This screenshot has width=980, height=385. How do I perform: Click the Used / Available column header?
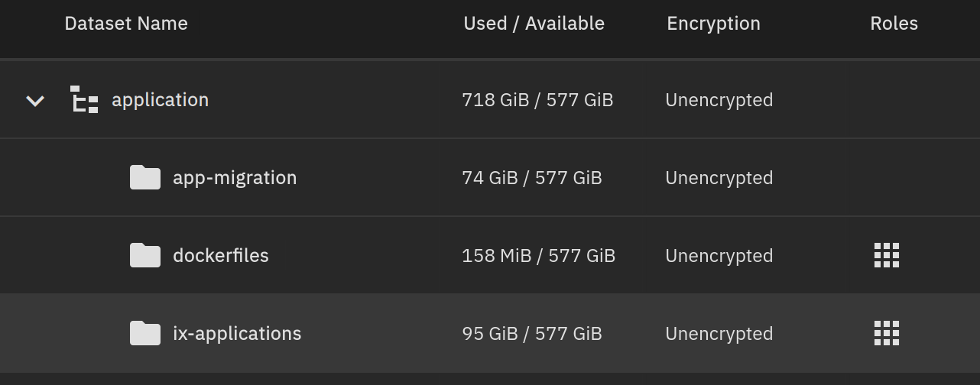click(534, 24)
